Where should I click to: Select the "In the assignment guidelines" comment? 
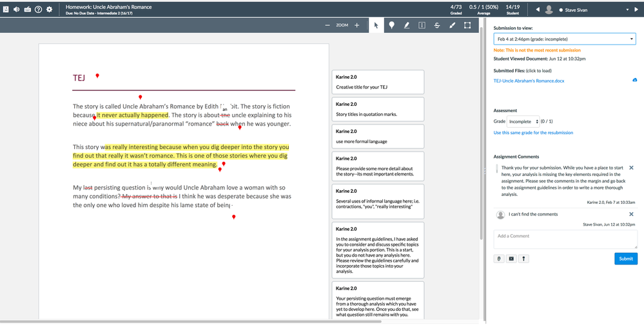pos(378,250)
